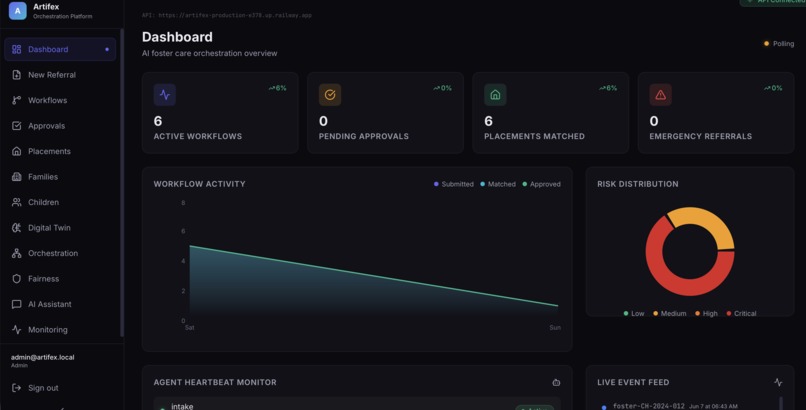Click the Dashboard page heading
This screenshot has height=410, width=806.
[x=177, y=37]
